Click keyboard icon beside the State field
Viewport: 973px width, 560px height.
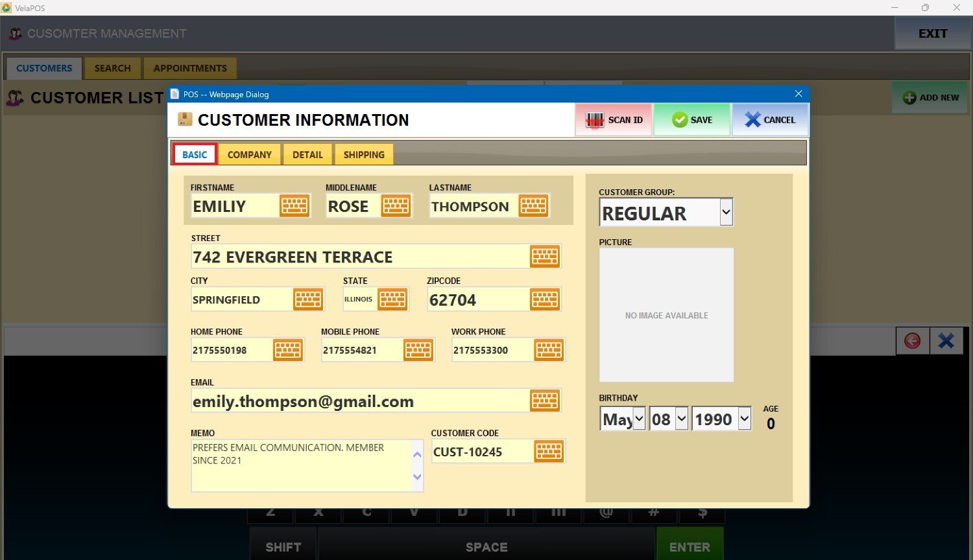393,299
